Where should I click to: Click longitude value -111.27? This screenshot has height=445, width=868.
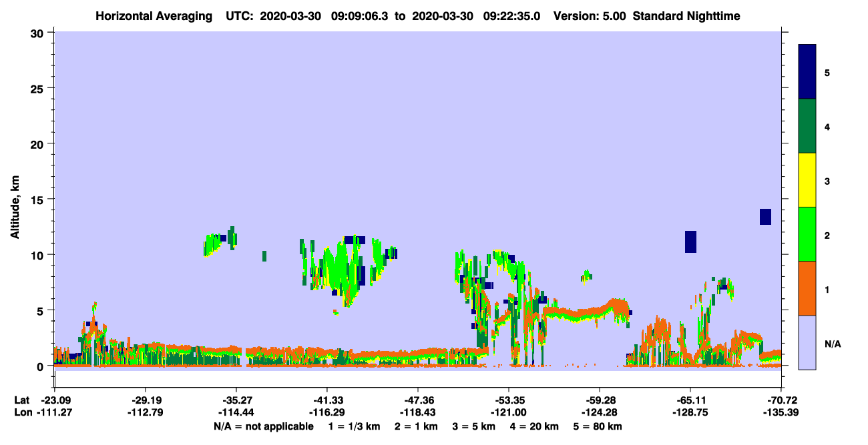click(54, 412)
